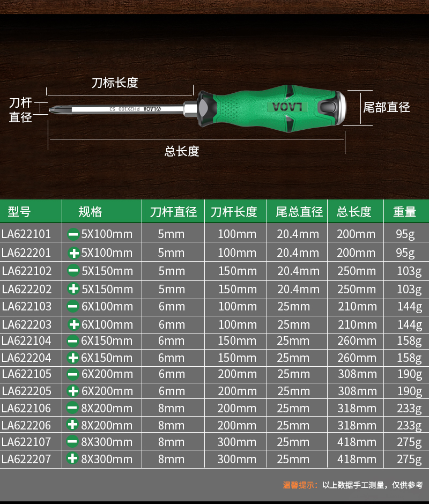Image resolution: width=429 pixels, height=504 pixels.
Task: Click the green plus icon in the LA622206 row
Action: tap(72, 425)
